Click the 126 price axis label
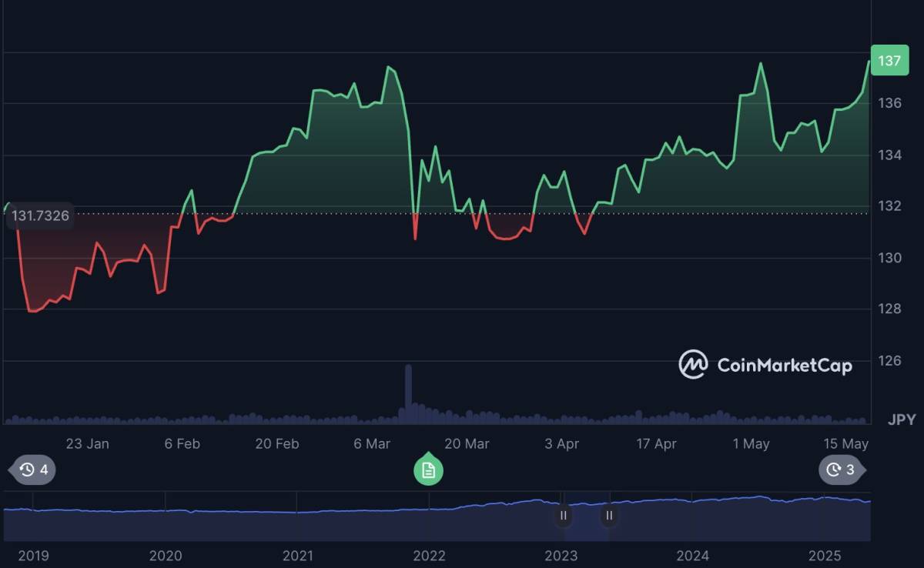Screen dimensions: 924x568 tap(889, 360)
